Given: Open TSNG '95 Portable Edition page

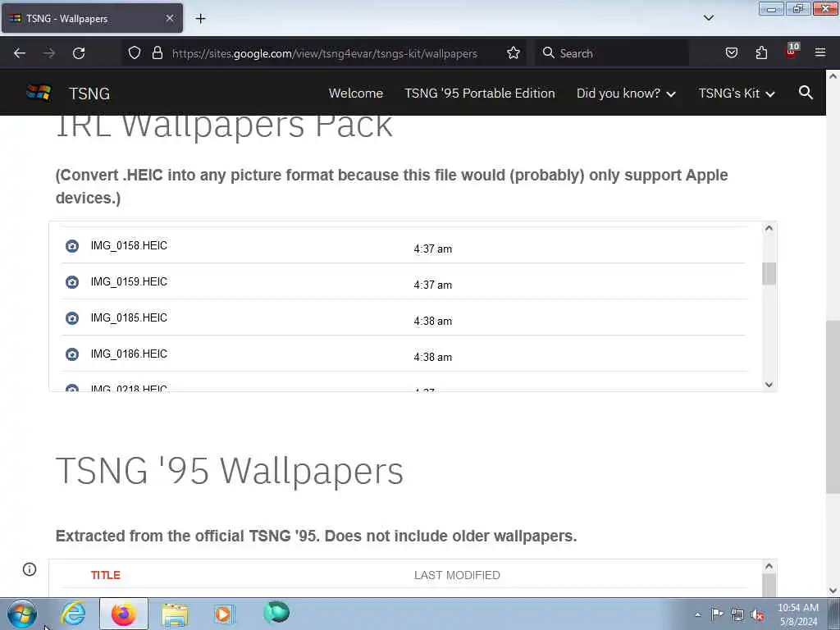Looking at the screenshot, I should point(479,94).
